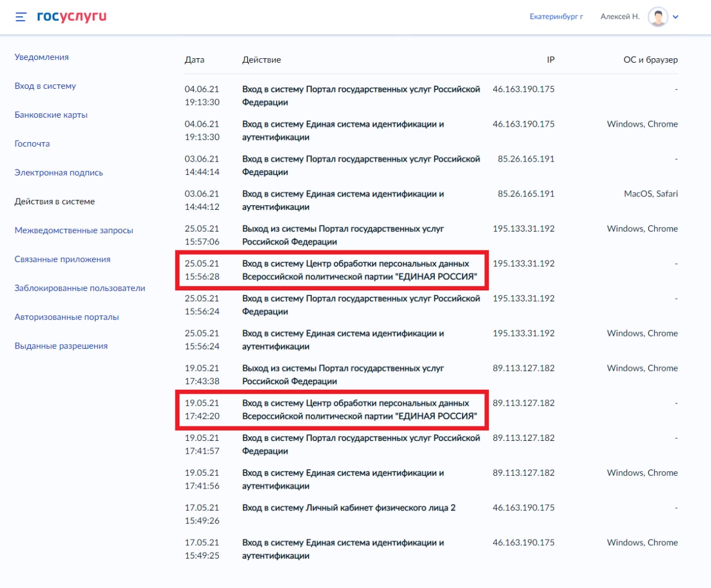Click date 03.06.21 14:44:14
This screenshot has width=711, height=588.
(x=202, y=165)
